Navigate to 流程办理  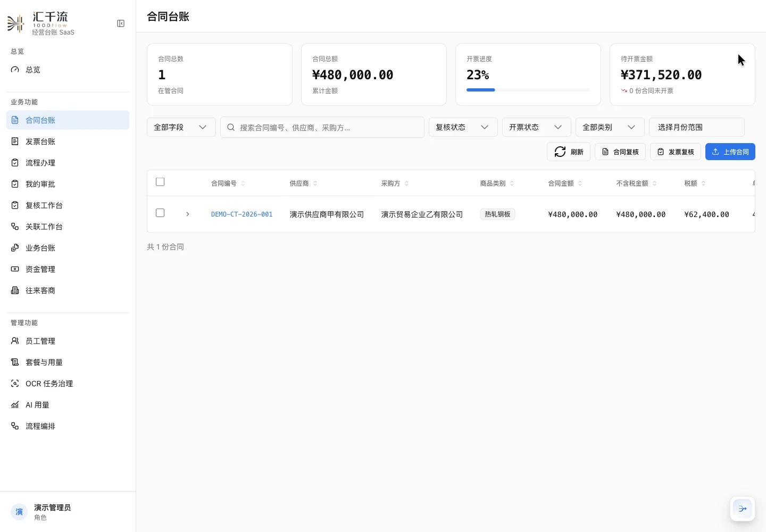[68, 163]
